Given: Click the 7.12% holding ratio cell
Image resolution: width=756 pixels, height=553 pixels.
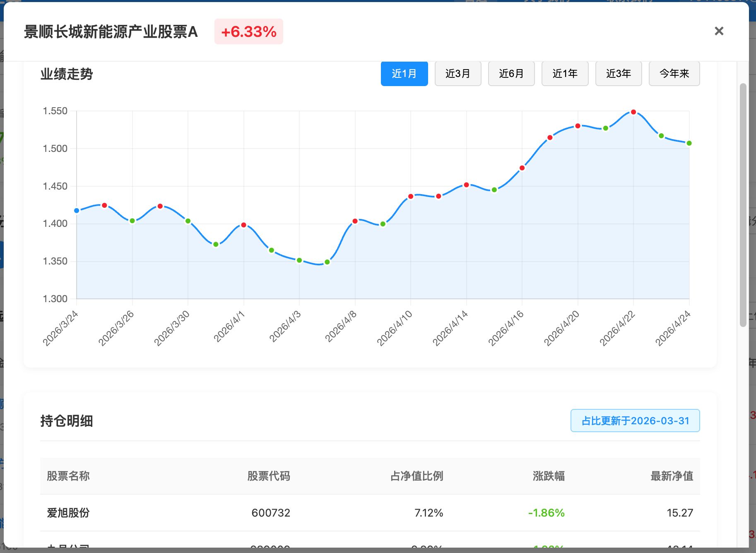Looking at the screenshot, I should (x=429, y=513).
